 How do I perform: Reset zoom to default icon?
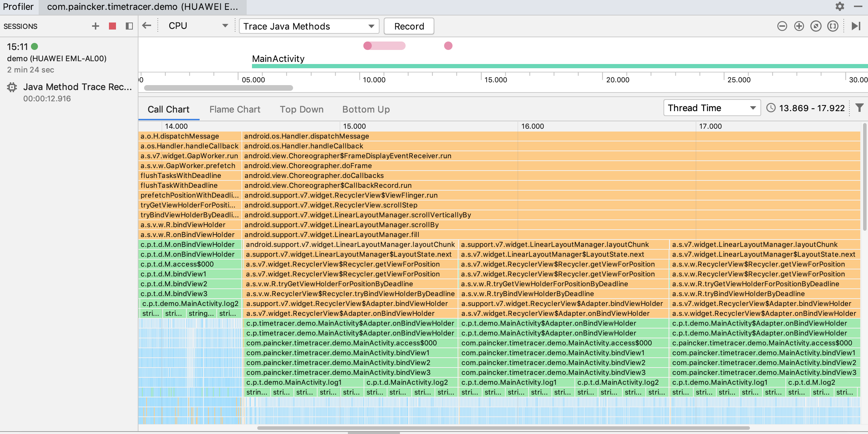pos(816,26)
